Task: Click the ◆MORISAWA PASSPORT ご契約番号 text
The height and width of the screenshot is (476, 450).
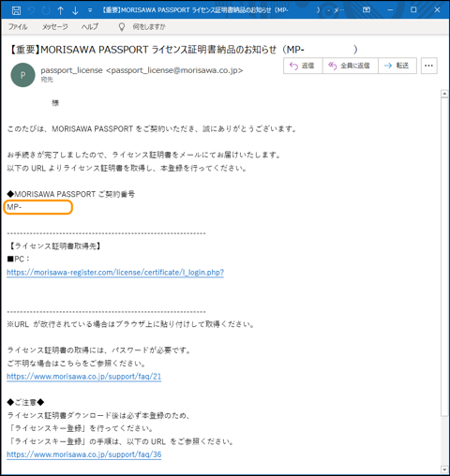Action: click(x=71, y=194)
